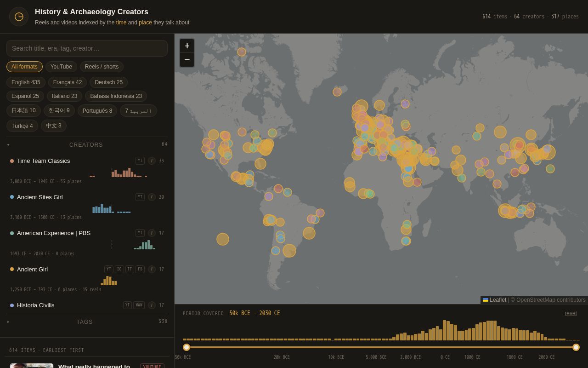Open the Leaflet attribution link
This screenshot has width=588, height=368.
494,300
